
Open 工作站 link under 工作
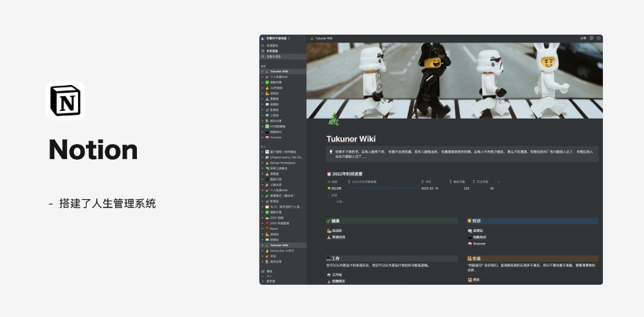pos(335,275)
